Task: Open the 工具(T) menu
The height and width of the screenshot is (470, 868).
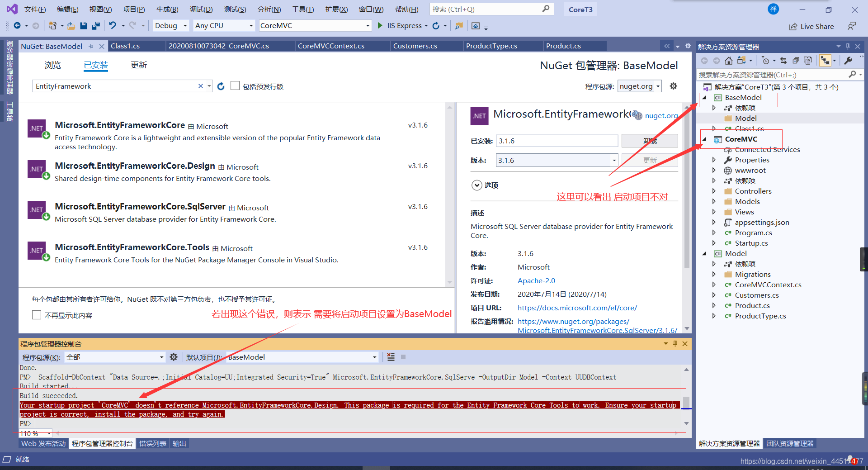Action: pyautogui.click(x=303, y=9)
